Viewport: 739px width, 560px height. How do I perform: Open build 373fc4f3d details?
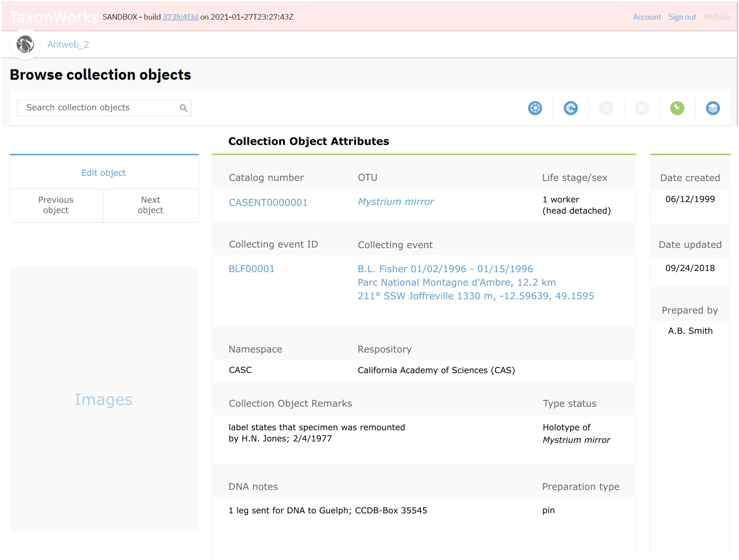(180, 17)
